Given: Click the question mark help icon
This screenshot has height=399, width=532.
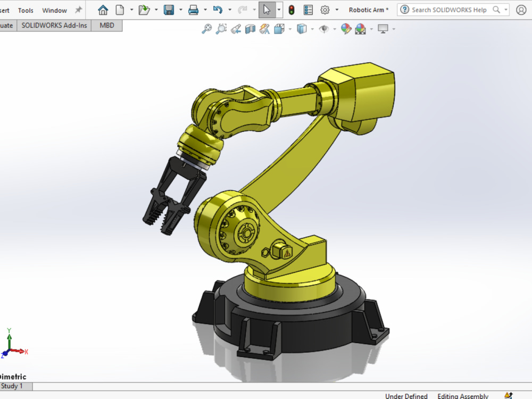Looking at the screenshot, I should pyautogui.click(x=404, y=10).
